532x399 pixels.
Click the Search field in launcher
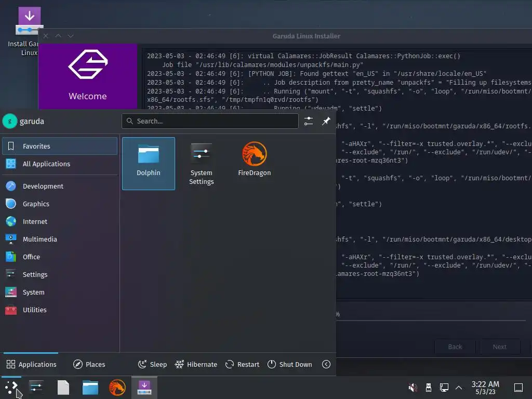pos(210,121)
